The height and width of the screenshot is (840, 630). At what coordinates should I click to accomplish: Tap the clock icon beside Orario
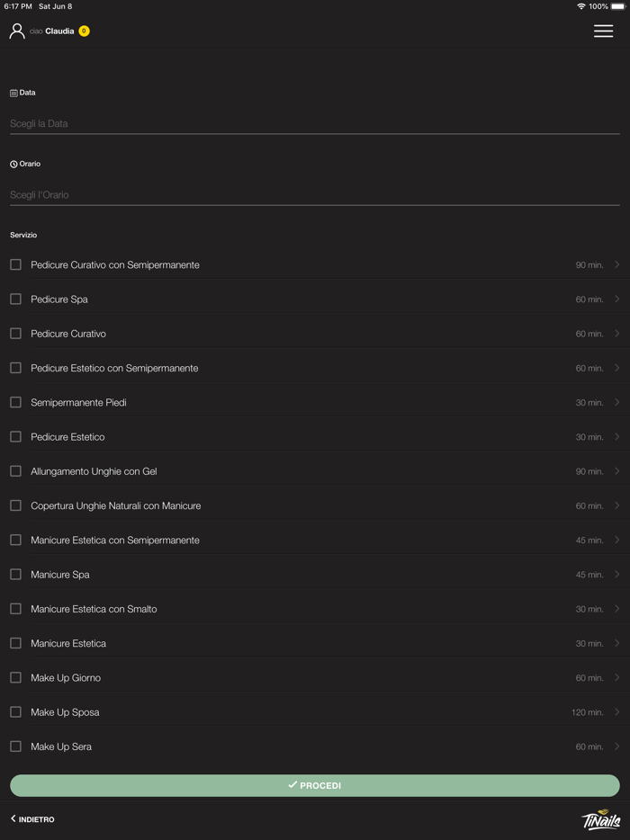[13, 165]
